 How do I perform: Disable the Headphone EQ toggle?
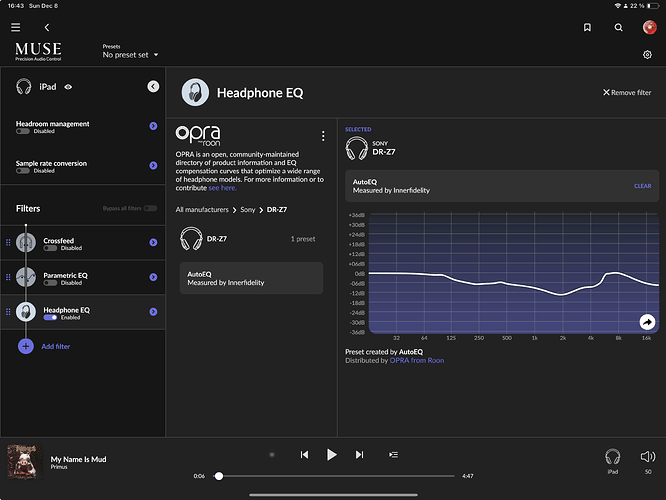(x=50, y=318)
